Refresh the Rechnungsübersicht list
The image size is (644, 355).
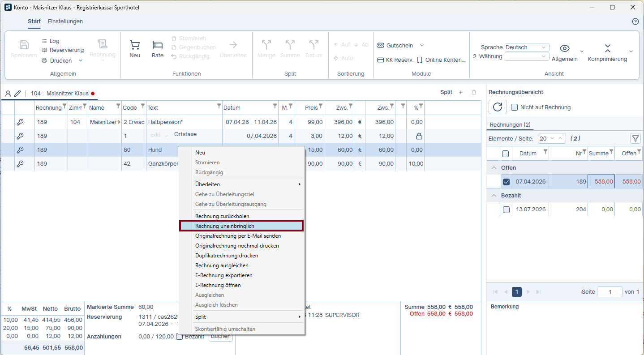498,107
